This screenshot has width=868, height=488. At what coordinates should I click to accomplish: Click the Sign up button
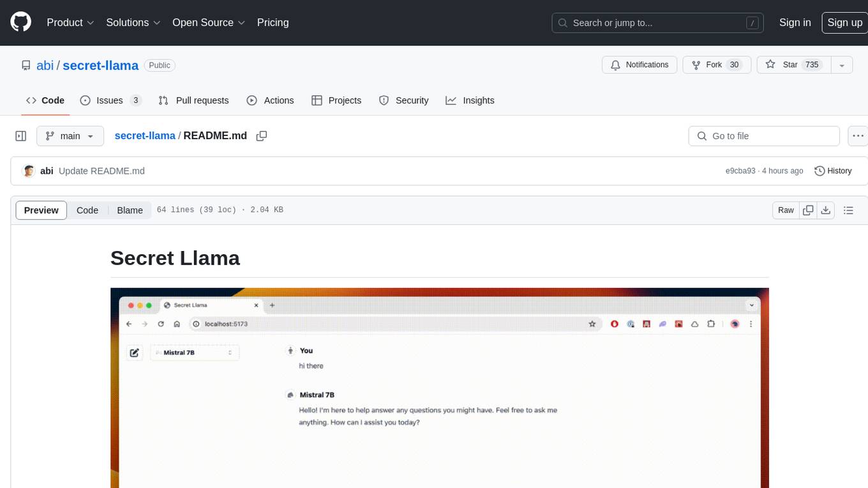point(844,22)
